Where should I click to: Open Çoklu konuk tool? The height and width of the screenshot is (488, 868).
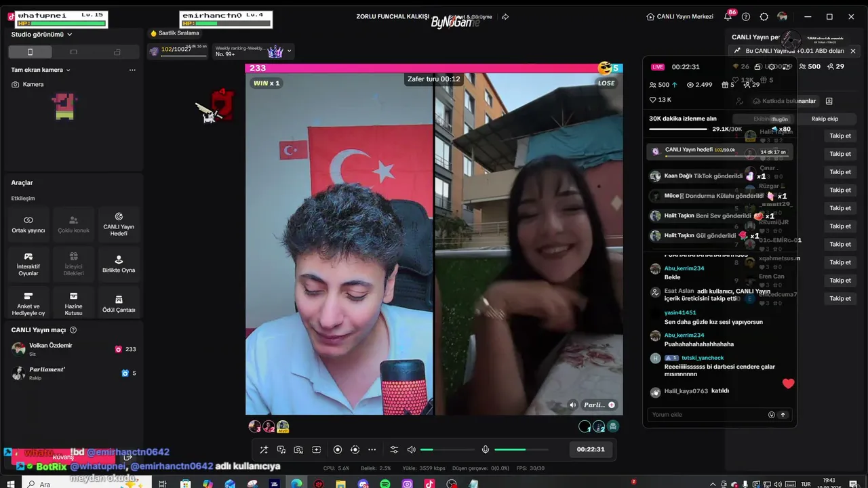pos(73,224)
